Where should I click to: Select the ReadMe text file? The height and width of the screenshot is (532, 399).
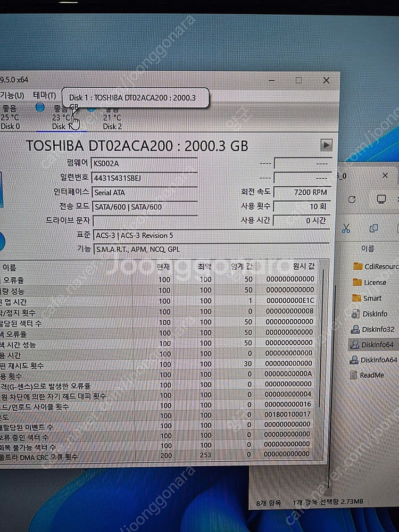[x=367, y=375]
